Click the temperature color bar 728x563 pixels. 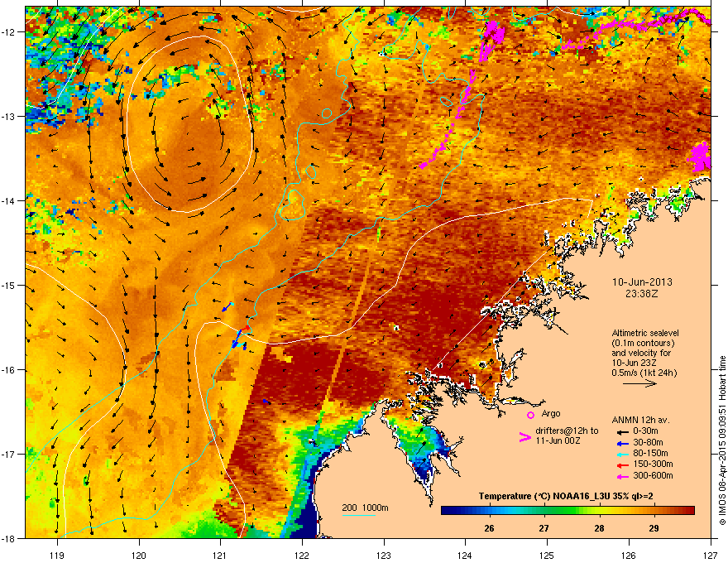(568, 510)
